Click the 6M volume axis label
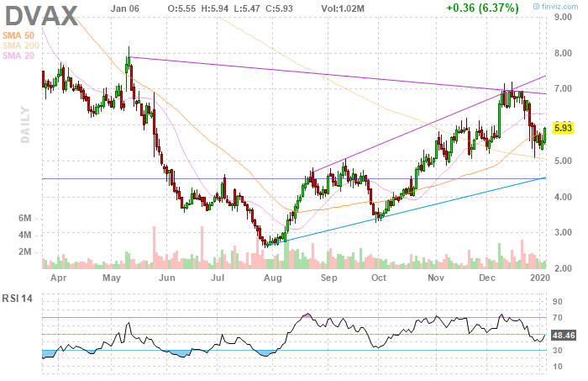This screenshot has height=381, width=588. 24,219
